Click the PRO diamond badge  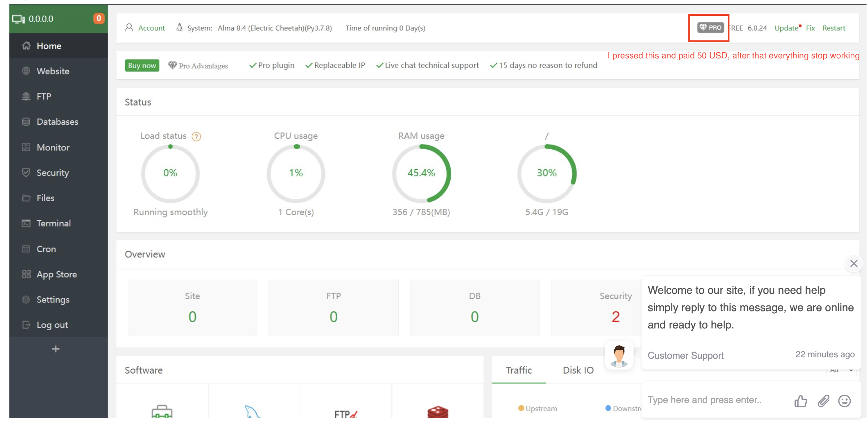[710, 28]
